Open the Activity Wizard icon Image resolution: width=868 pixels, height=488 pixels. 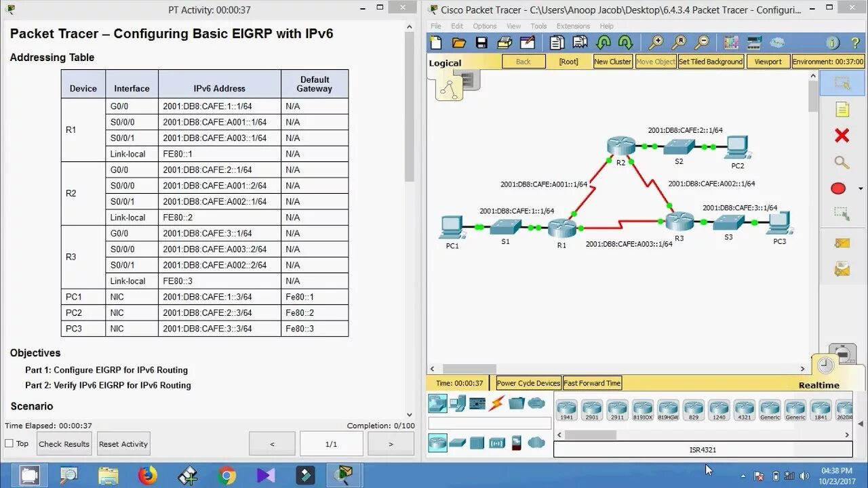(x=527, y=43)
